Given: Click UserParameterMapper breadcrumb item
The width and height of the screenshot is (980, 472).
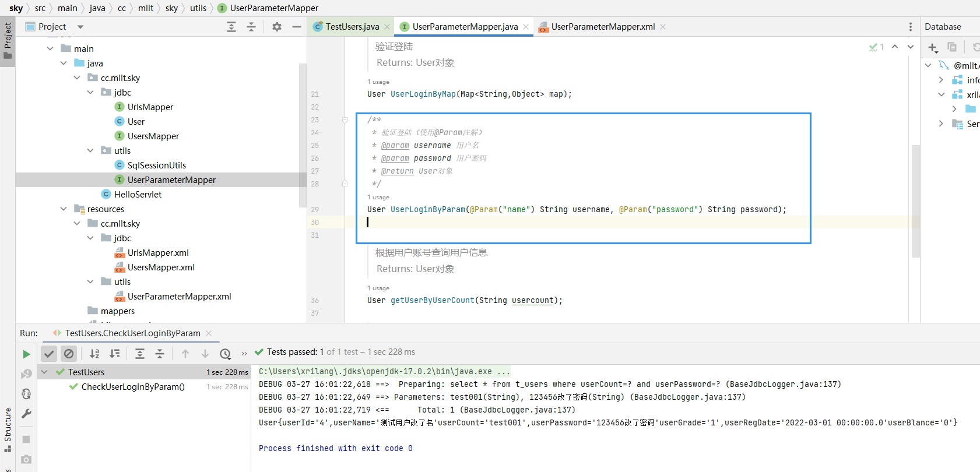Looking at the screenshot, I should (268, 8).
